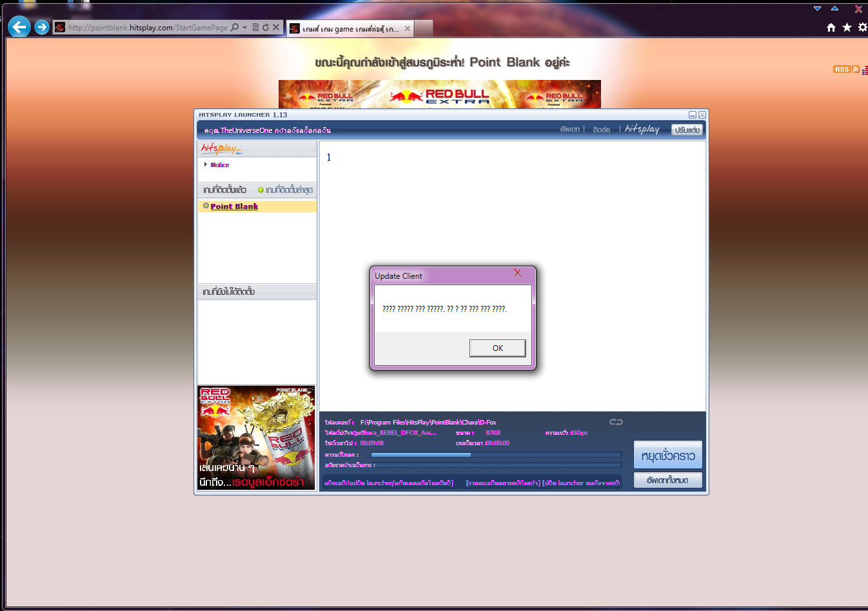The width and height of the screenshot is (868, 611).
Task: Click the download progress bar
Action: pos(496,455)
